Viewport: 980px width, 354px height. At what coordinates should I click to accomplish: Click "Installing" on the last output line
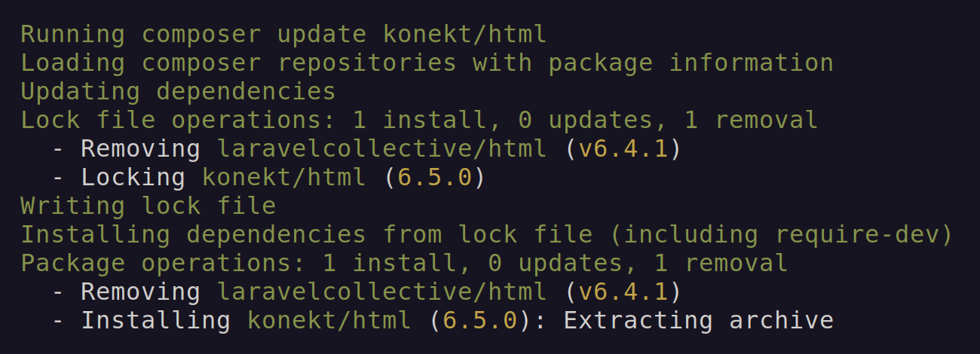[155, 321]
